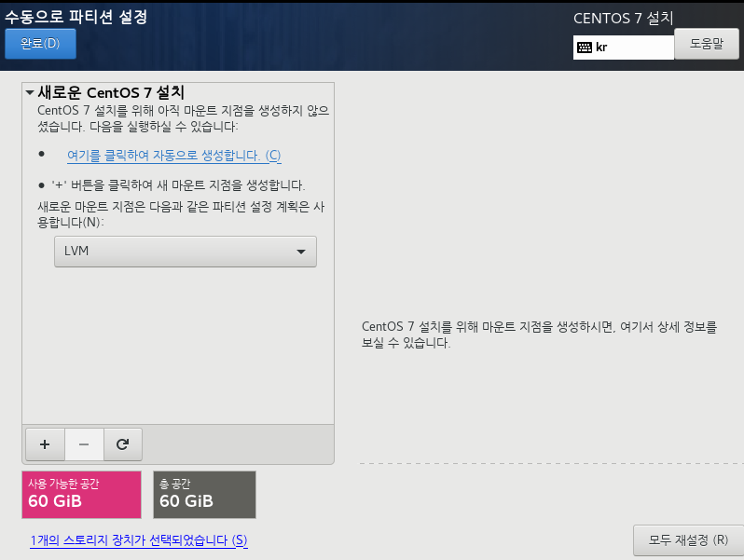The image size is (744, 560).
Task: Click the keyboard icon beside kr
Action: [x=584, y=48]
